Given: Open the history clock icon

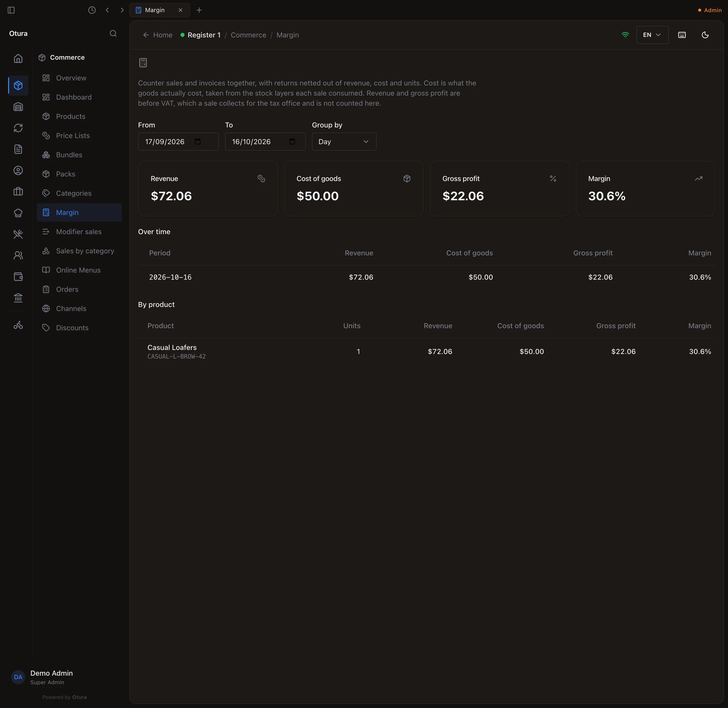Looking at the screenshot, I should tap(92, 10).
